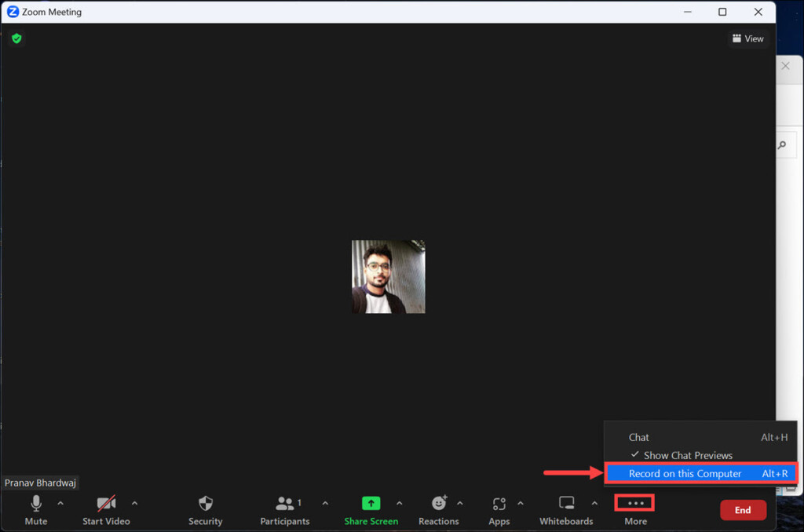Start video with the camera icon
Screen dimensions: 804x532
pos(106,504)
